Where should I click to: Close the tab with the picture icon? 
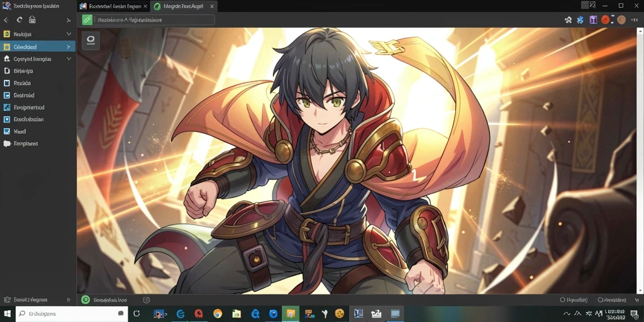coord(145,6)
